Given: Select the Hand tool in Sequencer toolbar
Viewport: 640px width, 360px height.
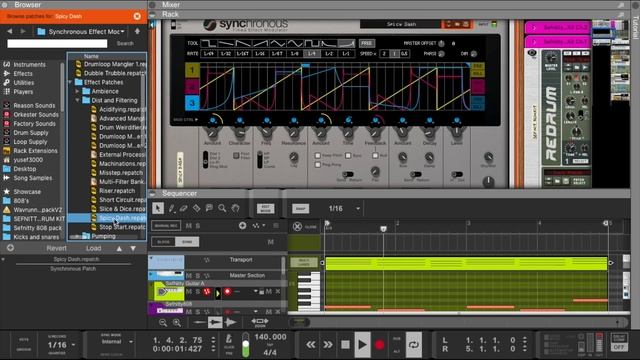Looking at the screenshot, I should (x=236, y=208).
